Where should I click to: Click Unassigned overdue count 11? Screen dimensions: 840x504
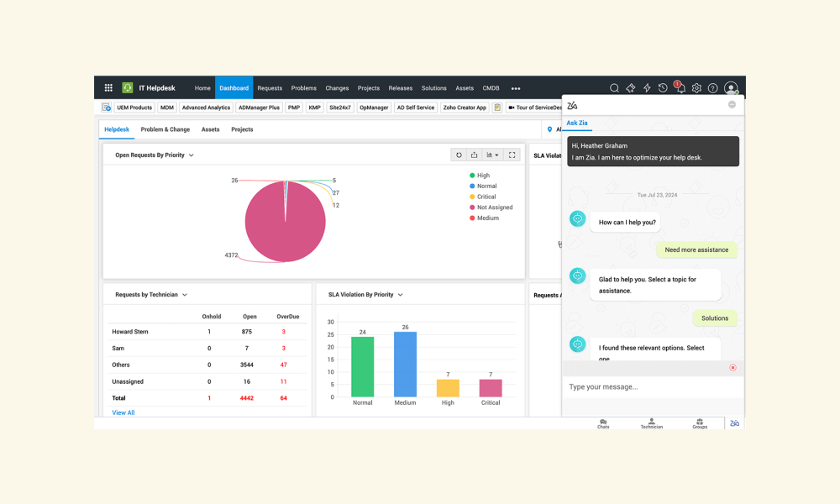pos(283,381)
